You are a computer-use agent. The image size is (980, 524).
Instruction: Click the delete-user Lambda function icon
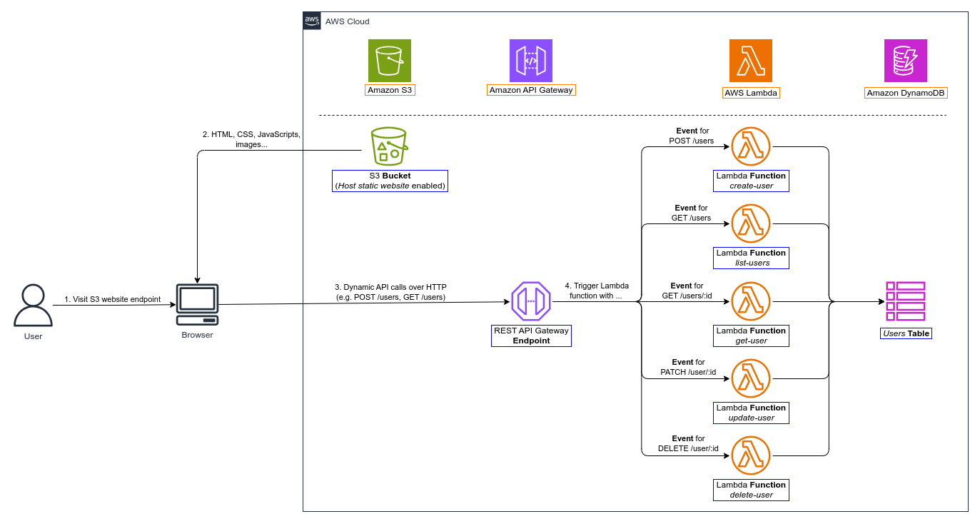point(751,455)
